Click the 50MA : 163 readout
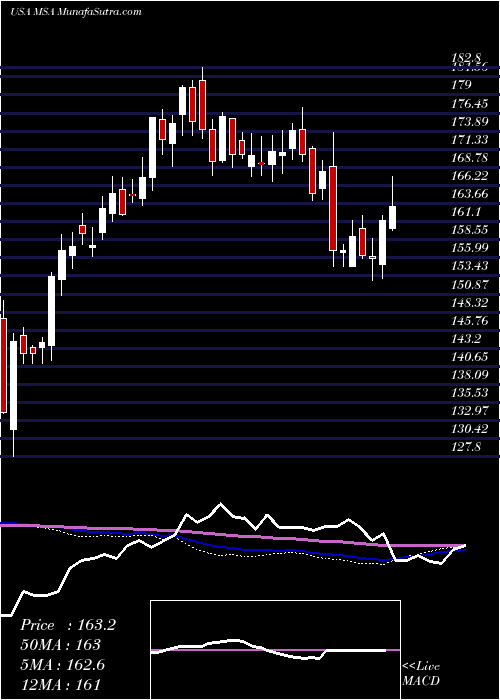 click(60, 645)
